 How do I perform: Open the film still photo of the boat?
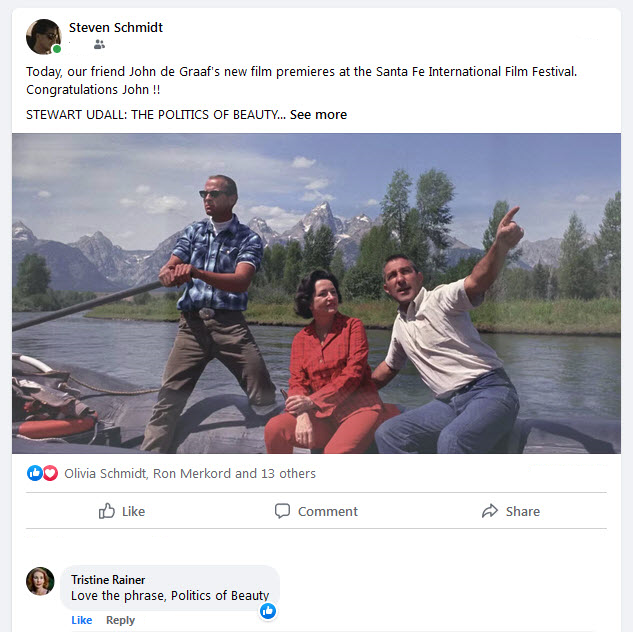tap(316, 293)
